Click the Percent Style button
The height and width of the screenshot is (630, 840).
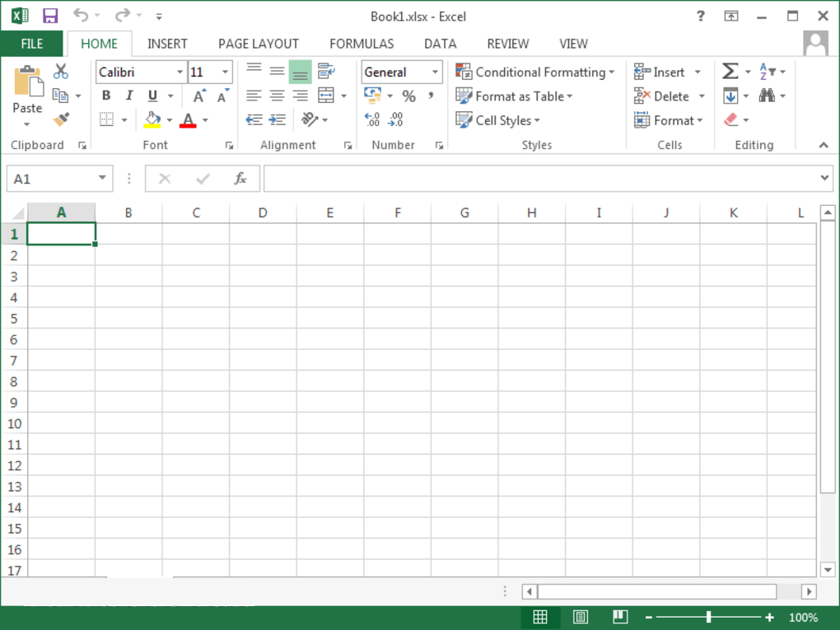pos(408,96)
